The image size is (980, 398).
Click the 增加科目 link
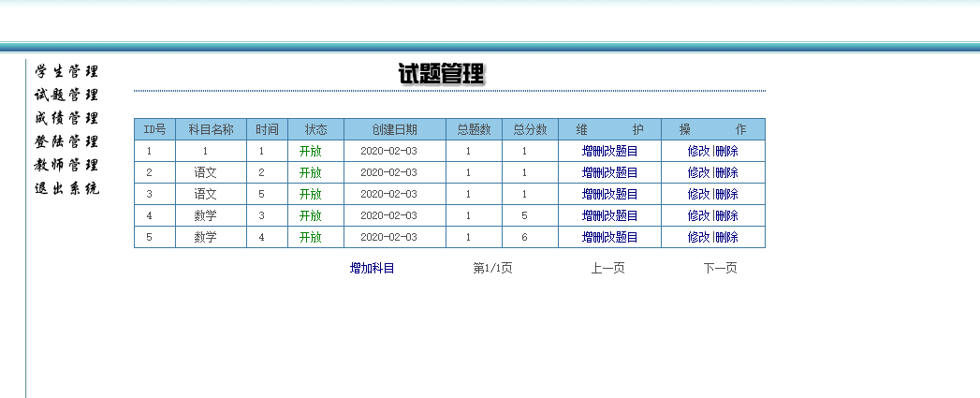click(x=373, y=269)
